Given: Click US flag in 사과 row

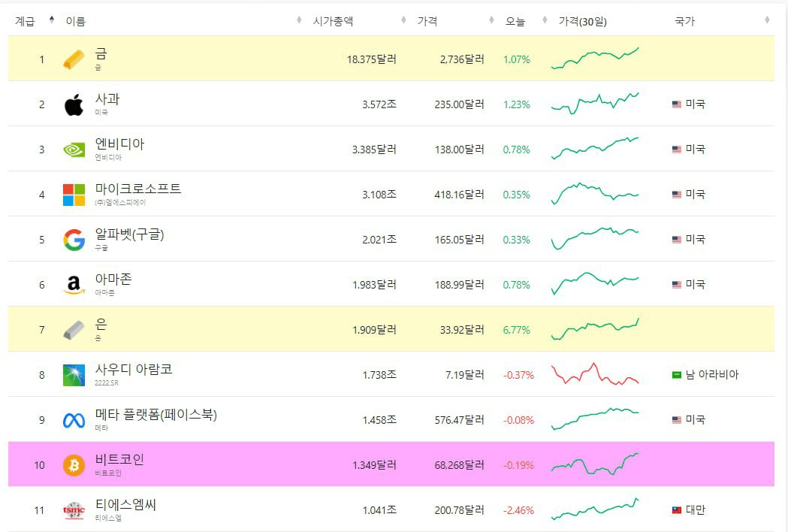Looking at the screenshot, I should pos(676,104).
